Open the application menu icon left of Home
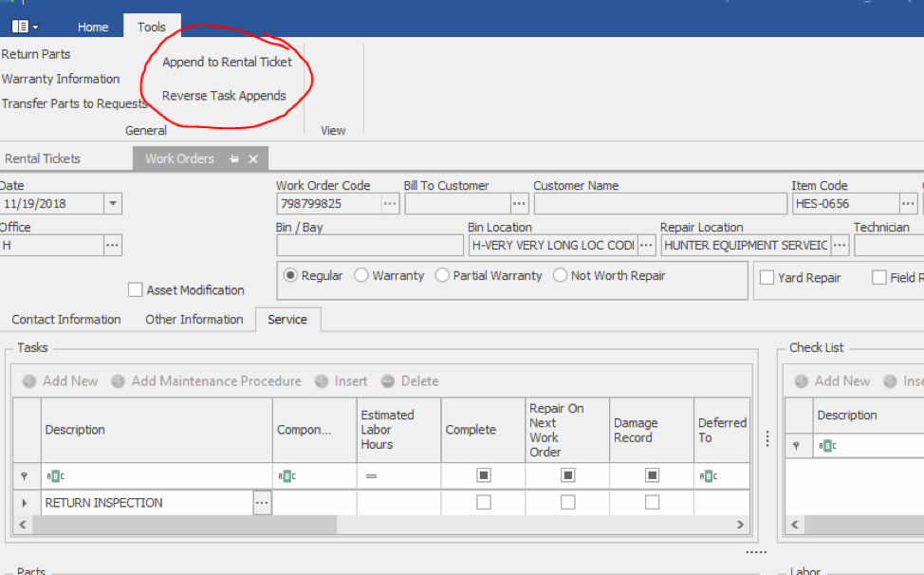The image size is (924, 575). pyautogui.click(x=19, y=27)
